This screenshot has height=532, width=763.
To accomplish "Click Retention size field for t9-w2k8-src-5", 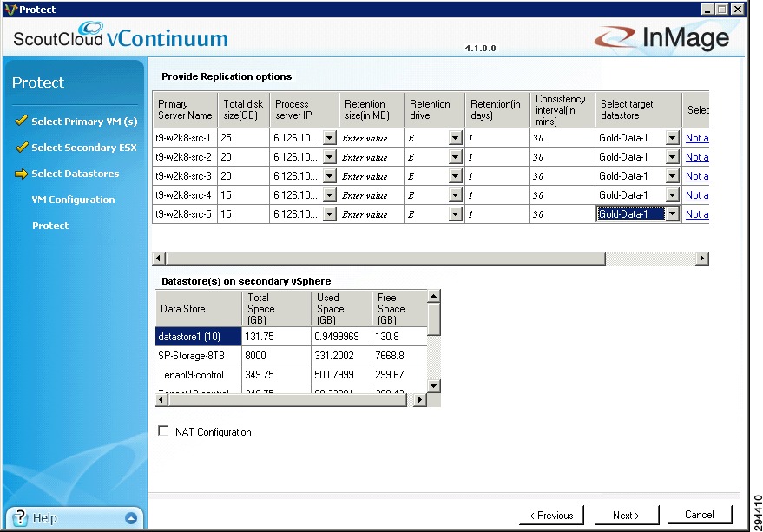I will click(372, 214).
